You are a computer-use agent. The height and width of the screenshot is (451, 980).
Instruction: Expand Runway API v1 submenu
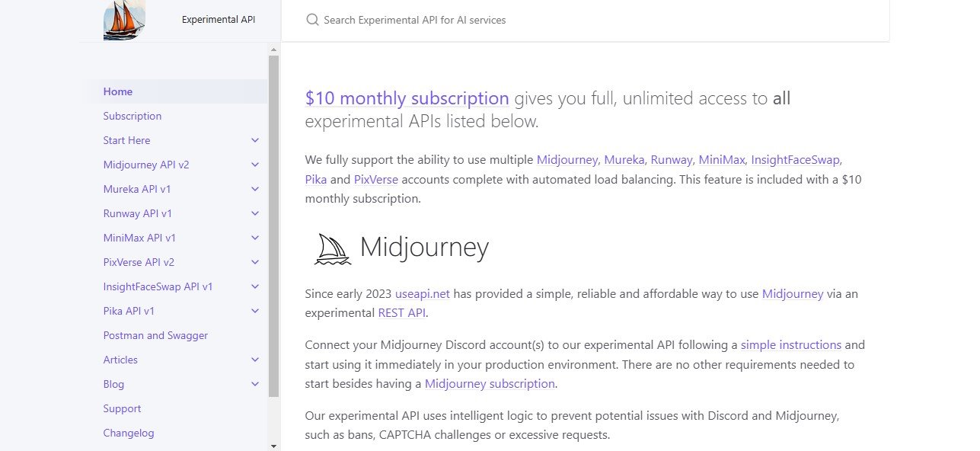[255, 213]
